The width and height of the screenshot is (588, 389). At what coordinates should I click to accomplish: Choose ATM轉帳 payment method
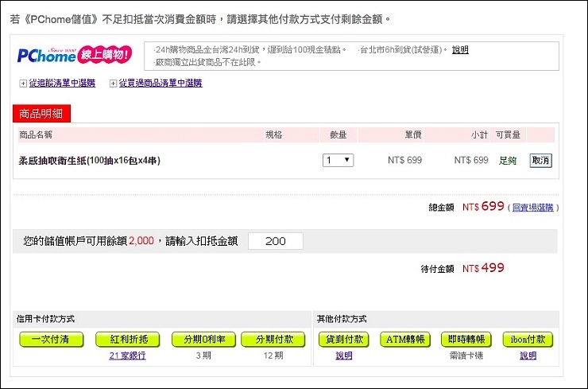pos(405,340)
